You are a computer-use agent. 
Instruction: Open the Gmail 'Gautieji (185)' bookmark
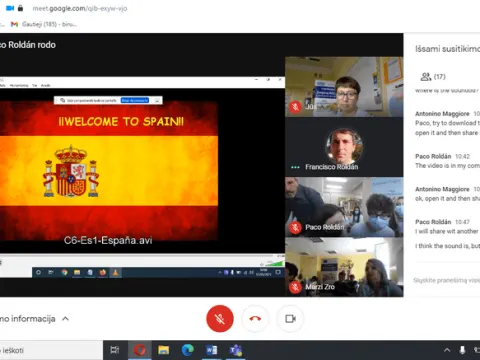(x=44, y=24)
